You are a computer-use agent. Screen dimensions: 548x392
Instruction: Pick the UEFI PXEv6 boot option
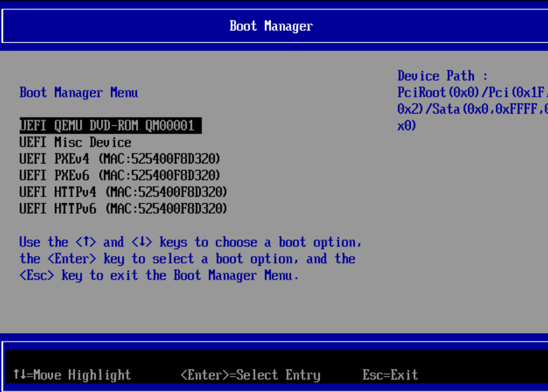click(119, 175)
